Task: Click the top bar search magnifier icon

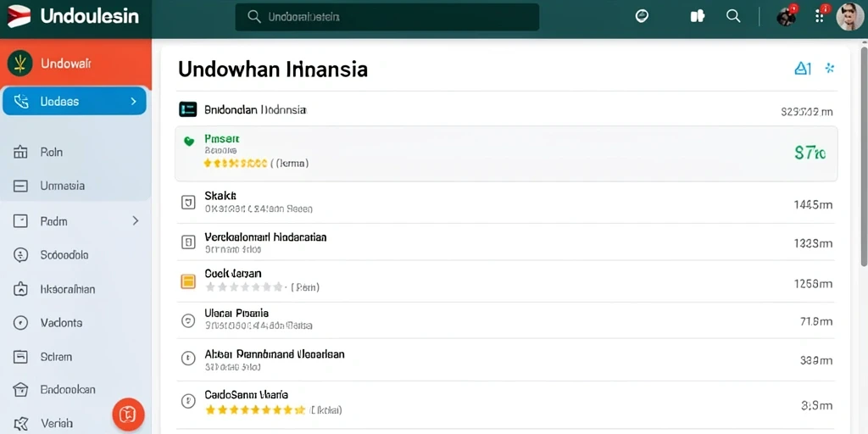Action: (x=733, y=16)
